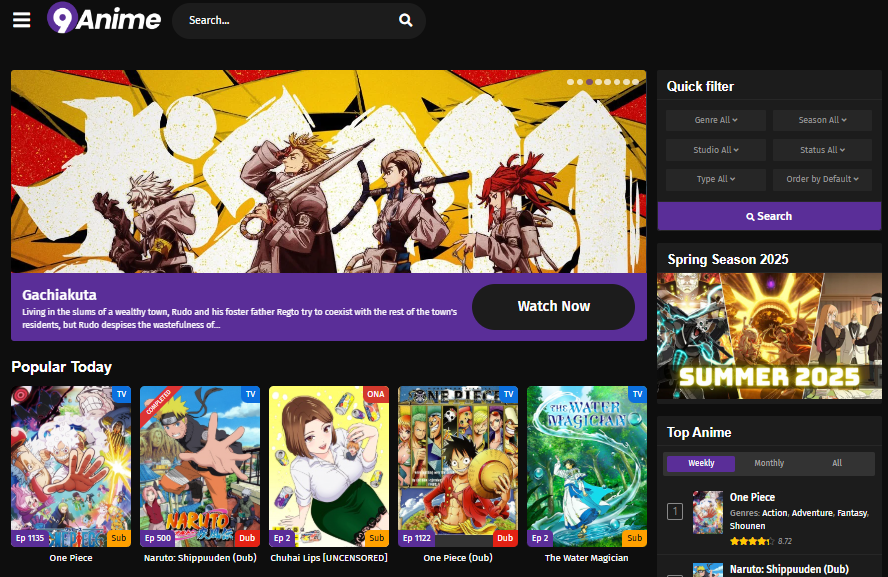The width and height of the screenshot is (888, 577).
Task: Click the star rating for One Piece
Action: [752, 541]
